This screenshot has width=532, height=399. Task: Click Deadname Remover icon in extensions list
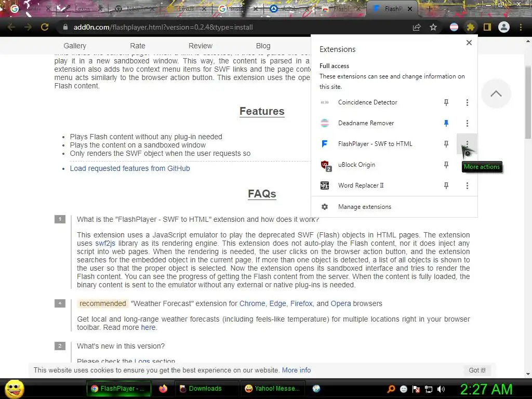325,123
